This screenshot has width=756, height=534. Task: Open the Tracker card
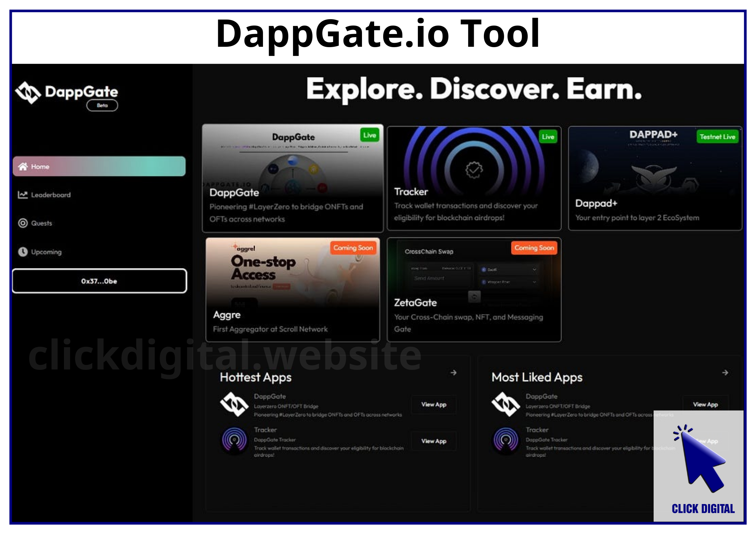click(474, 178)
